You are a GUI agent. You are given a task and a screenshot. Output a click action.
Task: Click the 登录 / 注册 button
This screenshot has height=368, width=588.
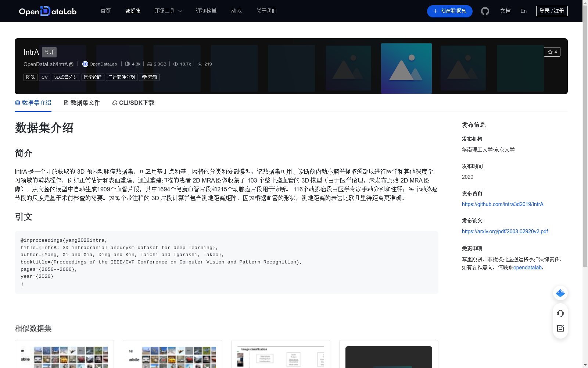(552, 11)
